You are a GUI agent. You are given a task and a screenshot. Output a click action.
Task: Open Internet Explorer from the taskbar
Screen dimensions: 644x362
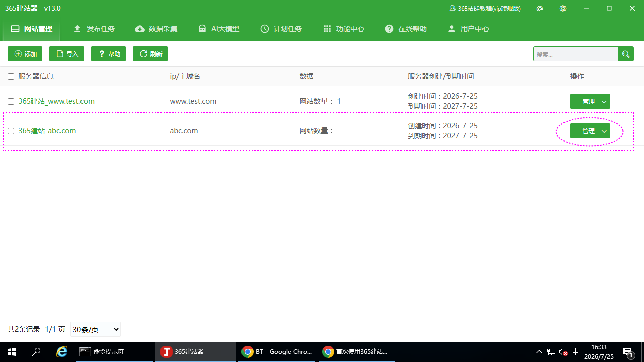pos(62,352)
